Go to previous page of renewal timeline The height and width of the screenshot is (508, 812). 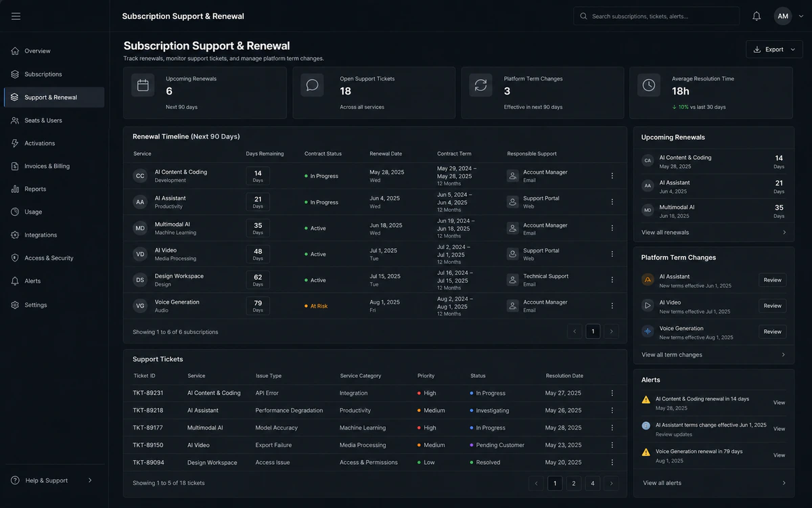click(574, 331)
